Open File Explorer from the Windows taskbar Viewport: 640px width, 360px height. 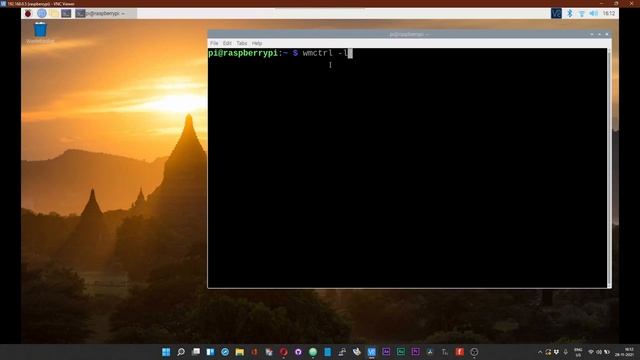[240, 352]
